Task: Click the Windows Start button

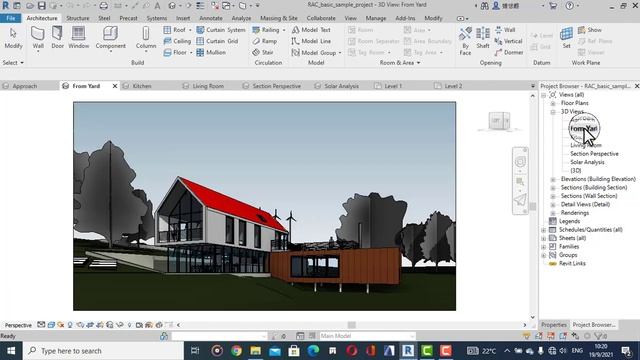Action: pos(11,351)
